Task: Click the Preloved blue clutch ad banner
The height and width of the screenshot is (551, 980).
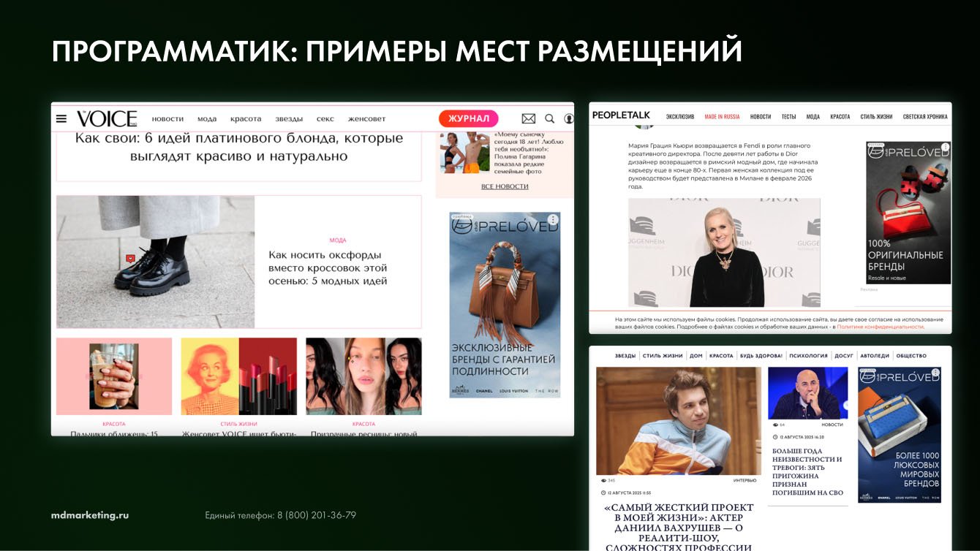Action: (x=900, y=435)
